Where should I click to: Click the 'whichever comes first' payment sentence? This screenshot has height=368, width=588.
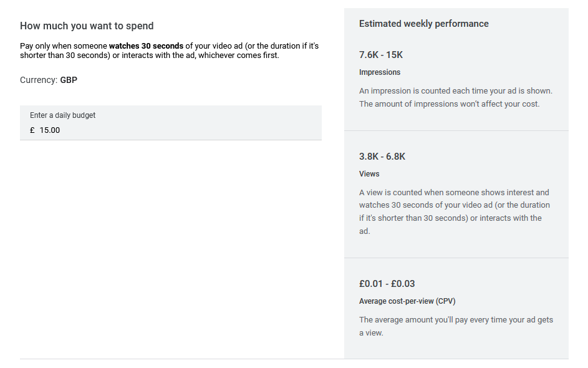[238, 56]
